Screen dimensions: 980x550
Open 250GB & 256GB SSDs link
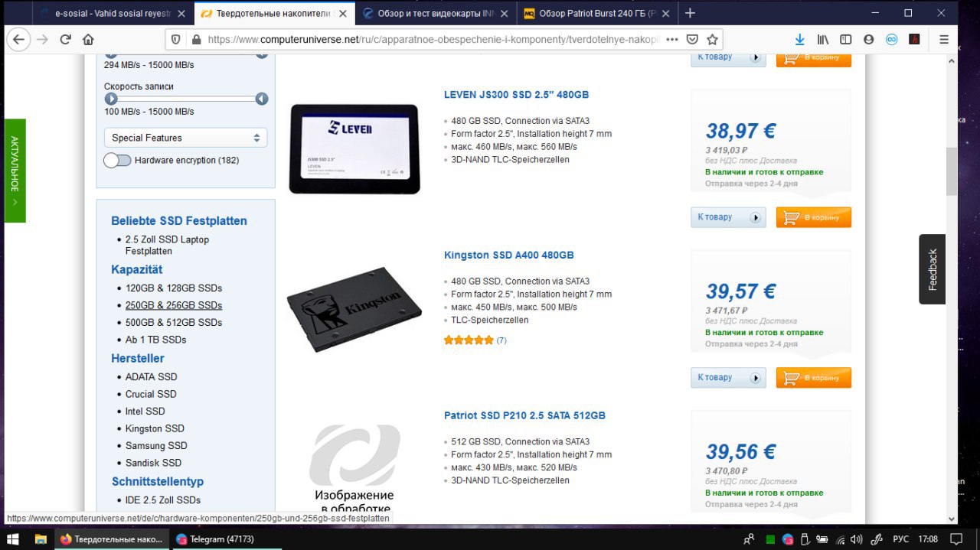174,305
